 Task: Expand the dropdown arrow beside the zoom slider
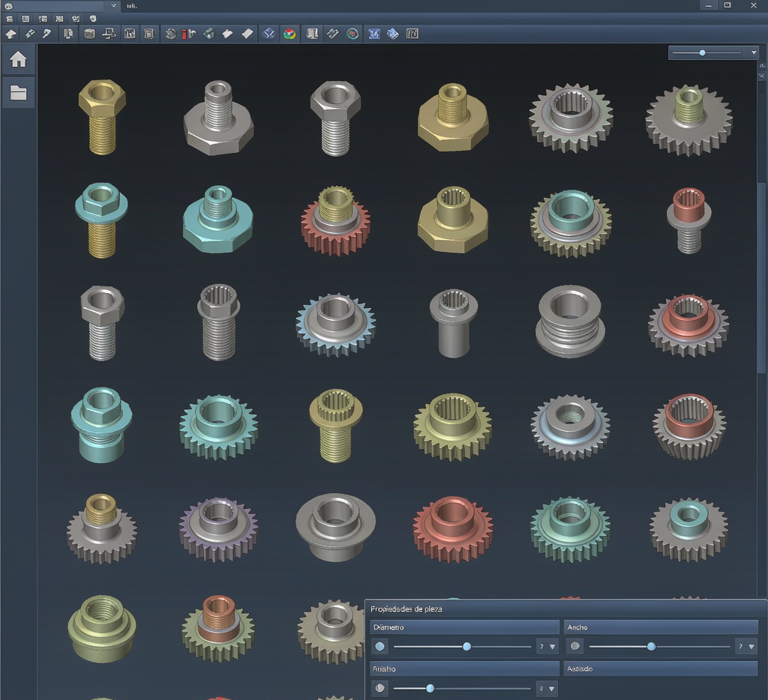(x=754, y=52)
